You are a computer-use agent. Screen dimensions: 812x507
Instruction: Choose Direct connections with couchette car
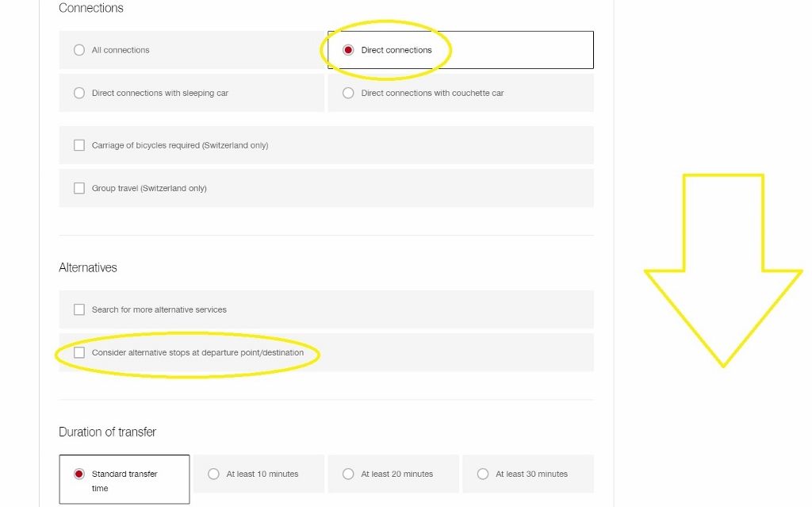coord(348,92)
